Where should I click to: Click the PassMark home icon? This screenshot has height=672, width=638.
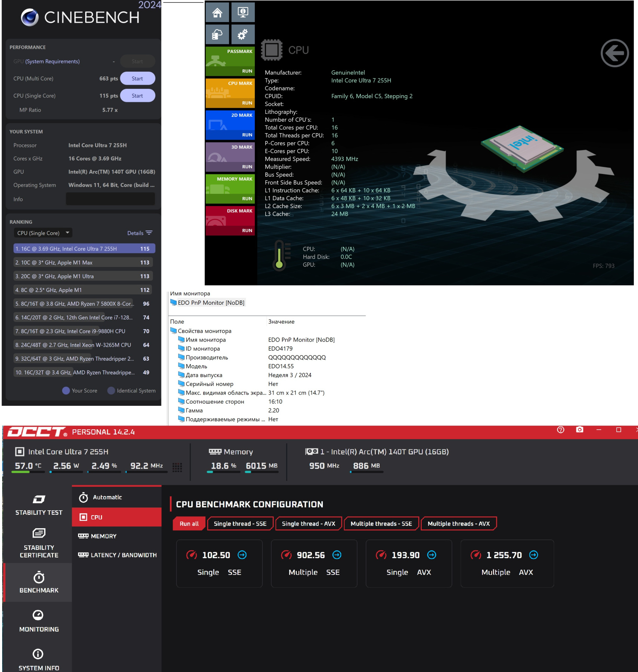tap(217, 13)
